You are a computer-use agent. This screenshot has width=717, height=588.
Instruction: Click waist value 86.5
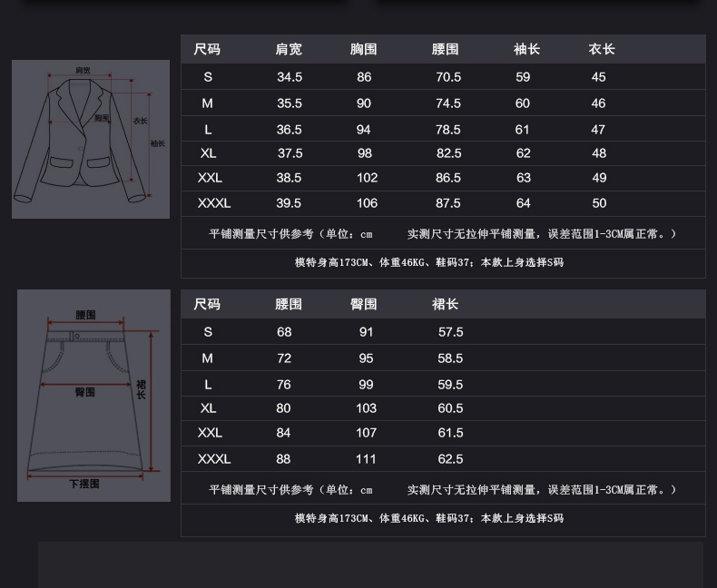(448, 178)
